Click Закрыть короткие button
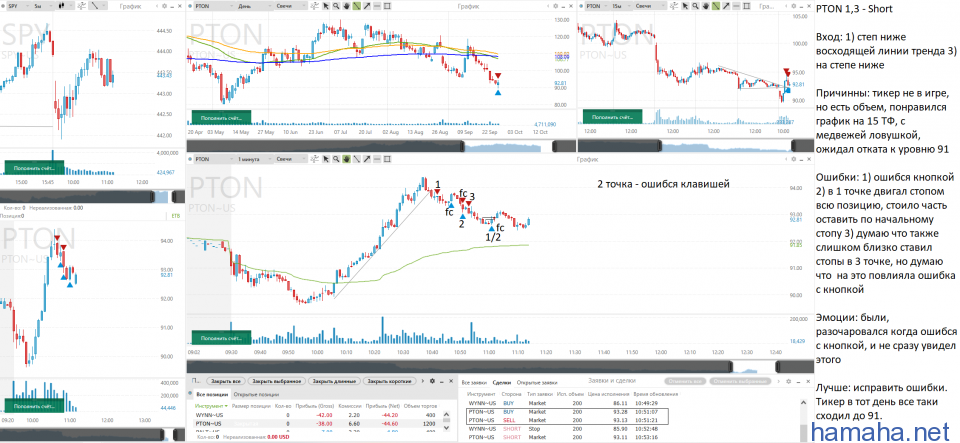Viewport: 960px width, 443px height. tap(390, 381)
